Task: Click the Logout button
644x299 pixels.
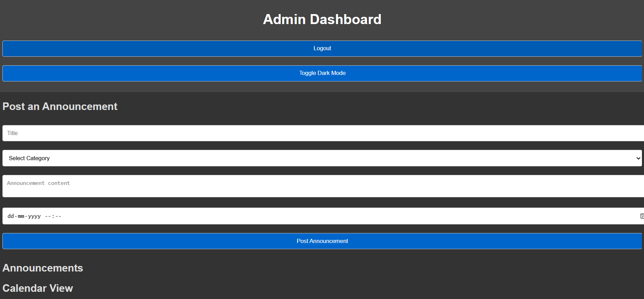Action: [322, 48]
